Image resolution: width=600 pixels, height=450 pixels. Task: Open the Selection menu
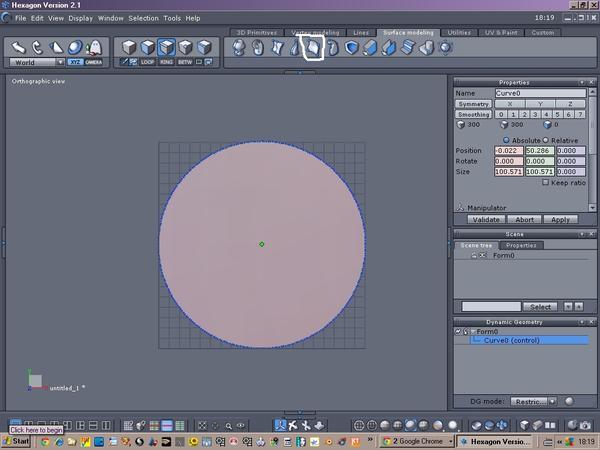click(143, 18)
